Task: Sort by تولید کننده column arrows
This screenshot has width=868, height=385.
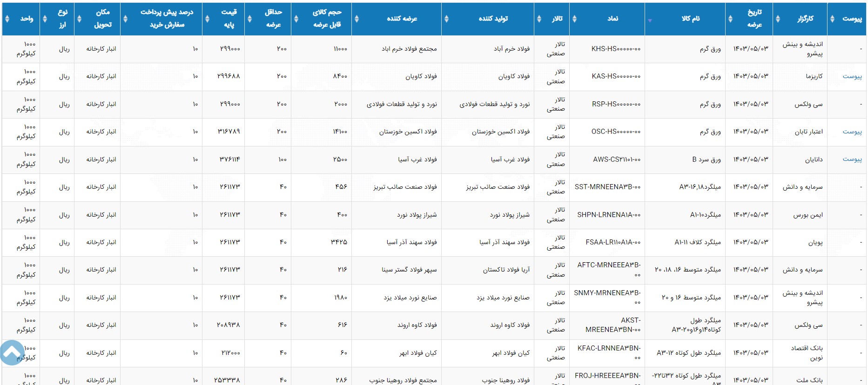Action: tap(446, 19)
